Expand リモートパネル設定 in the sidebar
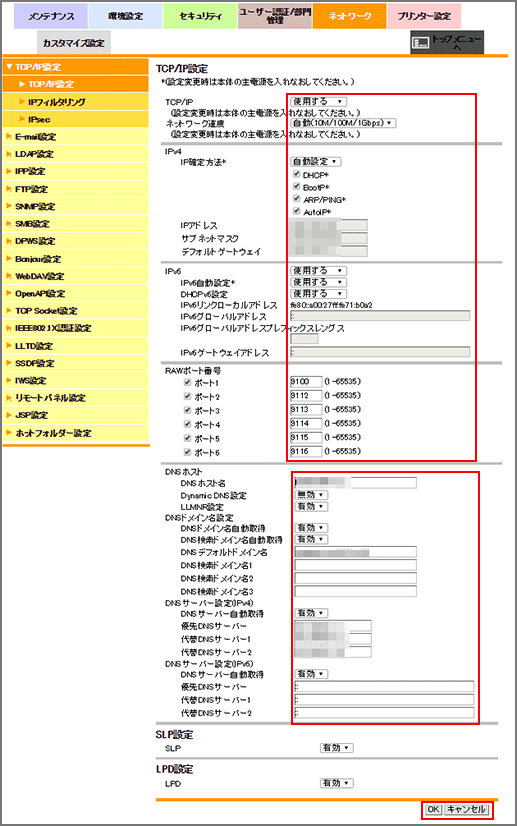The image size is (517, 826). click(75, 398)
